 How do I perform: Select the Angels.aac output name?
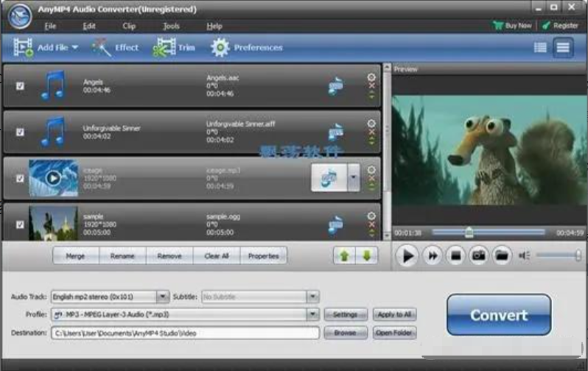point(223,78)
